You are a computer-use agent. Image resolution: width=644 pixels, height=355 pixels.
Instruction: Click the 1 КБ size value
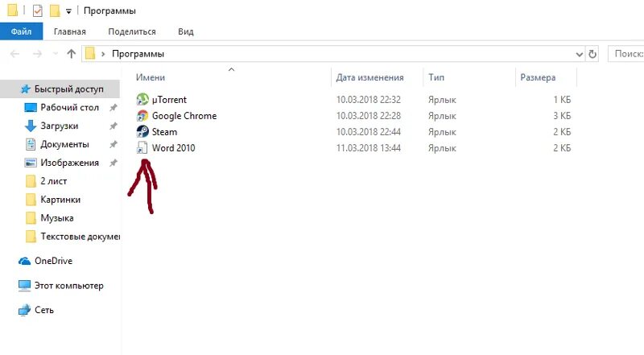[562, 100]
